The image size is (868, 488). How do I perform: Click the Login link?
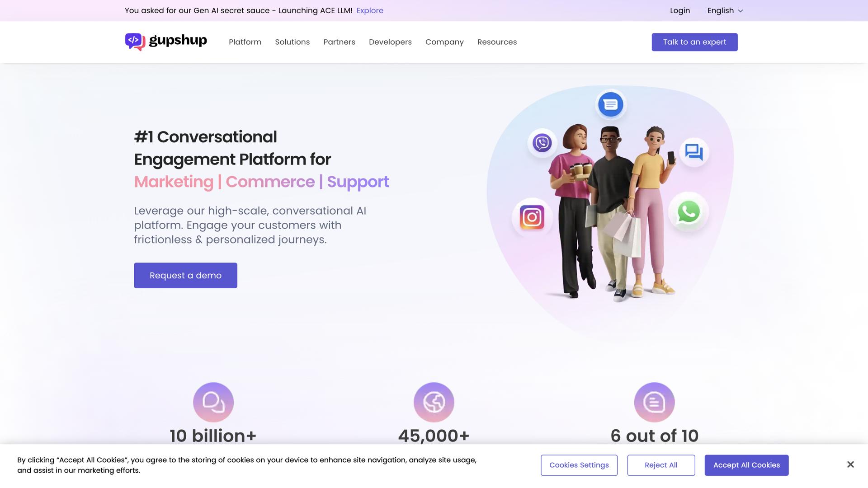(x=680, y=10)
